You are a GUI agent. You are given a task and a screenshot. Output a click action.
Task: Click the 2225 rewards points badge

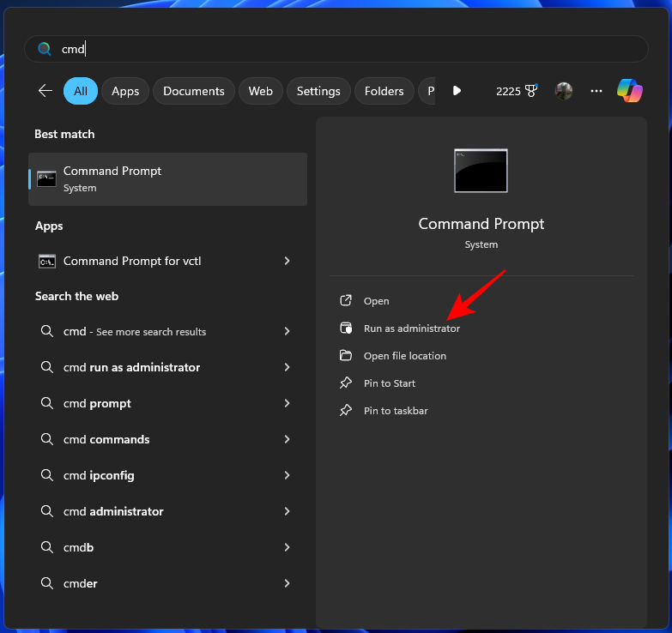coord(517,91)
